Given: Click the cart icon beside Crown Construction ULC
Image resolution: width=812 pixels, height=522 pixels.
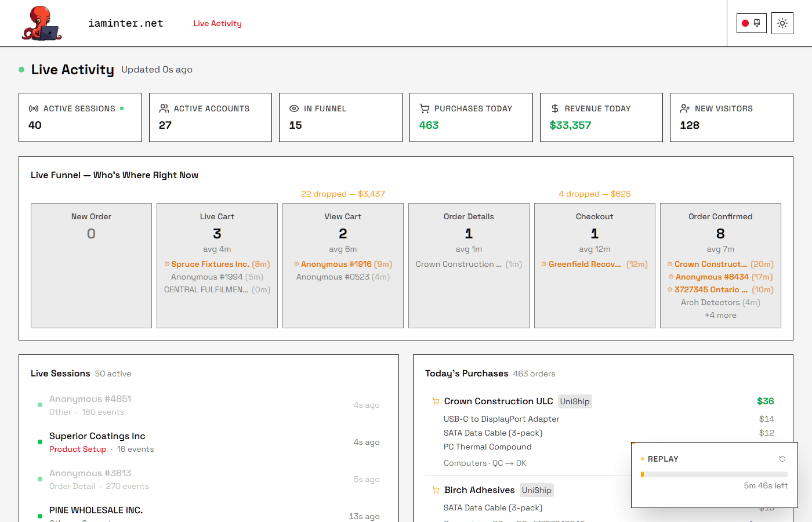Looking at the screenshot, I should [435, 401].
